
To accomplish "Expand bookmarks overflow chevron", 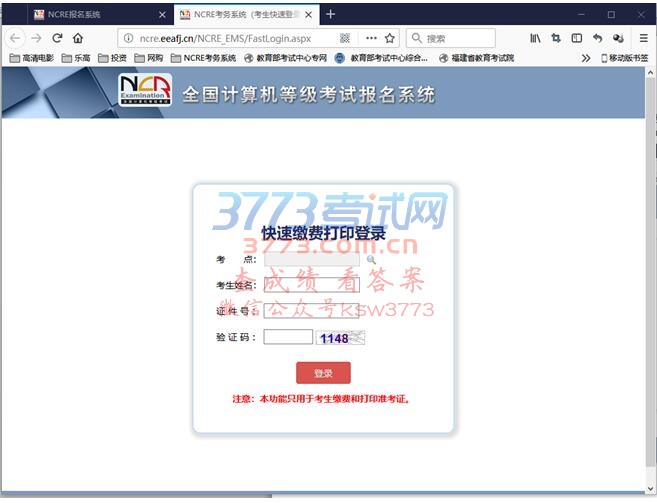I will [586, 58].
